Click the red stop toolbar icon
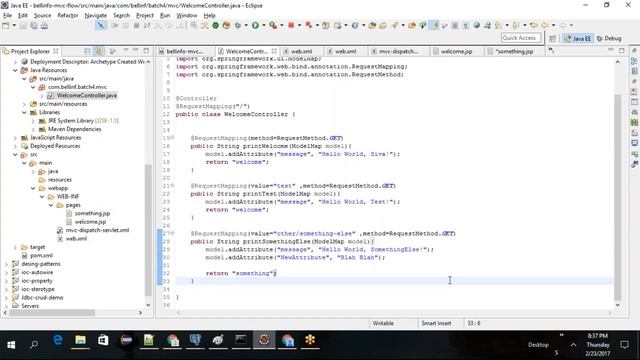 point(291,26)
